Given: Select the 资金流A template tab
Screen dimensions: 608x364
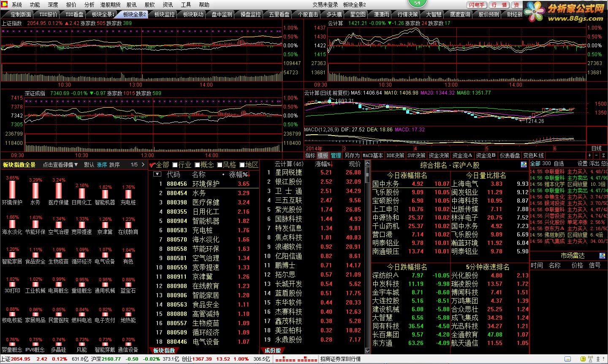Looking at the screenshot, I should pos(462,156).
